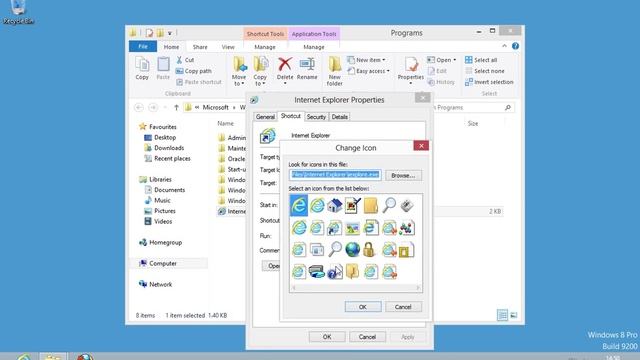Click OK in Internet Explorer Properties dialog
The height and width of the screenshot is (360, 640).
327,337
